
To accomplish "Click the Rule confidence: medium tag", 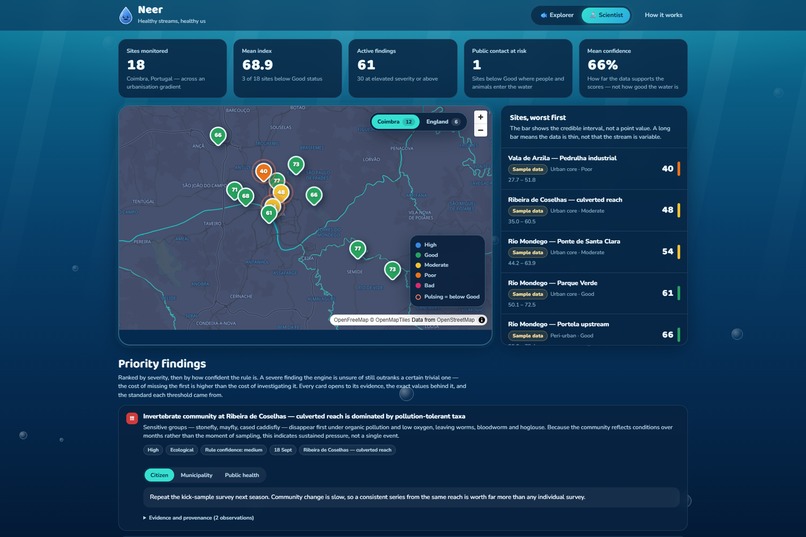I will 233,450.
